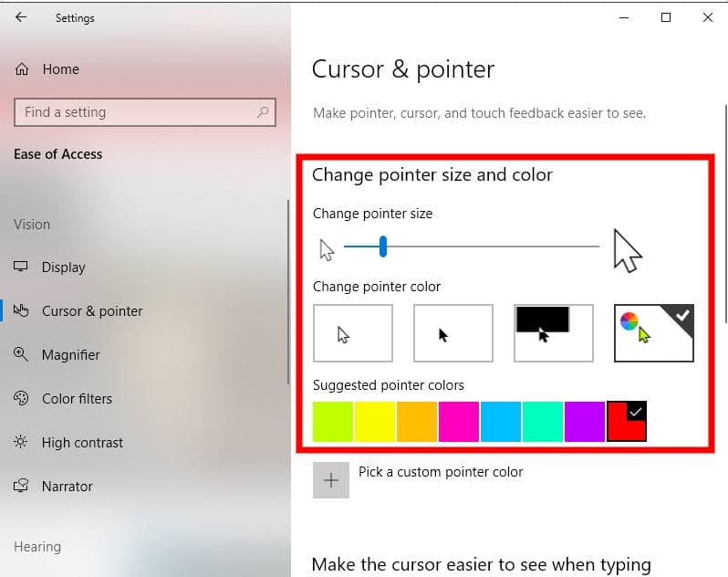Open the Narrator settings

[x=68, y=487]
